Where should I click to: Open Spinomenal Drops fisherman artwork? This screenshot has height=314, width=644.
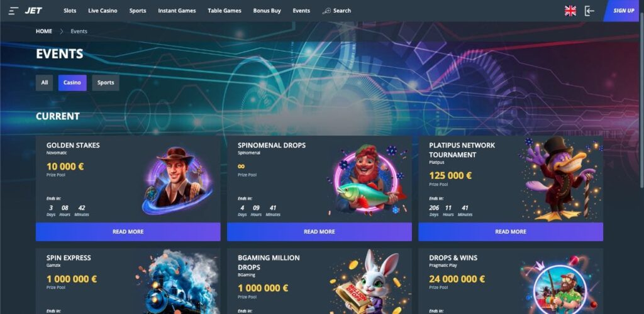click(367, 180)
